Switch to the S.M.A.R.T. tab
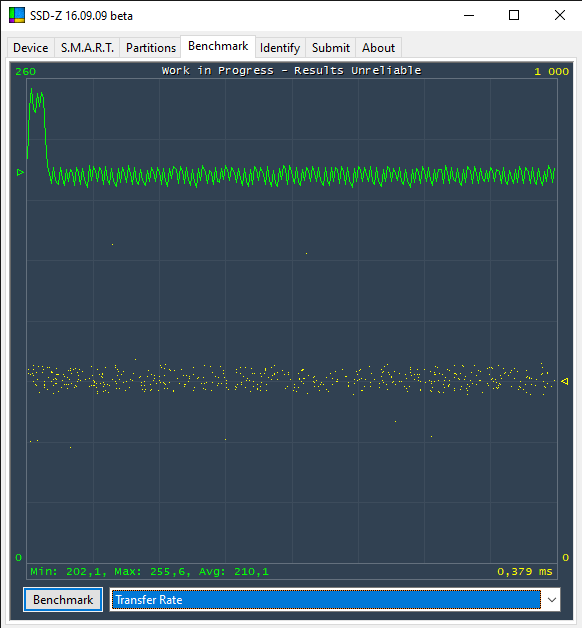 coord(87,48)
